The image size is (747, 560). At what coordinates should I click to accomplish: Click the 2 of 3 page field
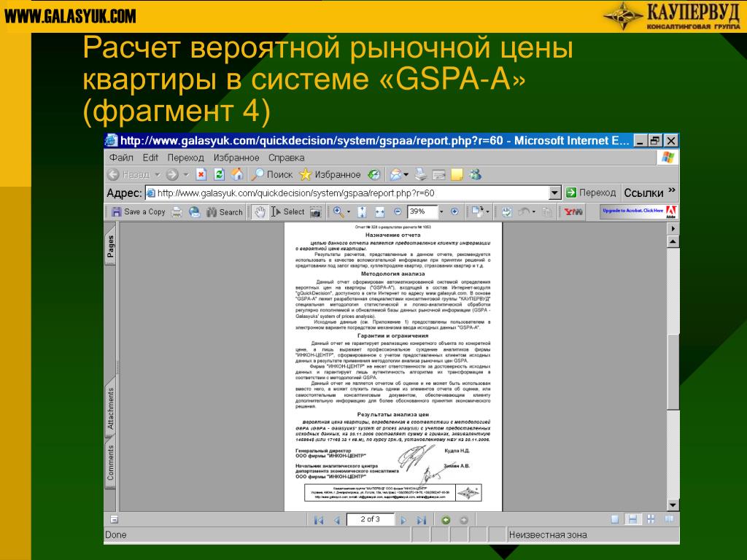(x=370, y=519)
